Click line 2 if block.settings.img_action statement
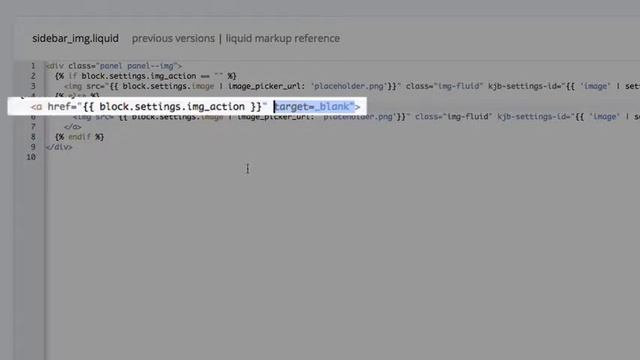 pyautogui.click(x=146, y=76)
